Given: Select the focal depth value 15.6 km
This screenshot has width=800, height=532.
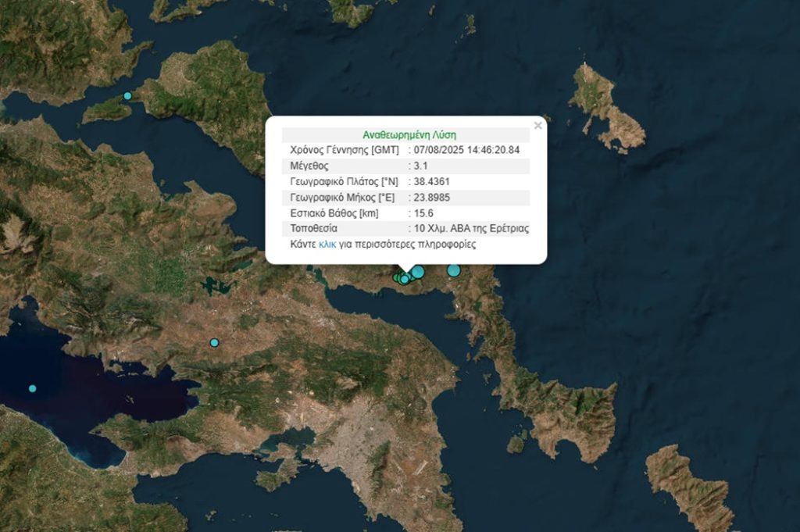Looking at the screenshot, I should click(423, 213).
